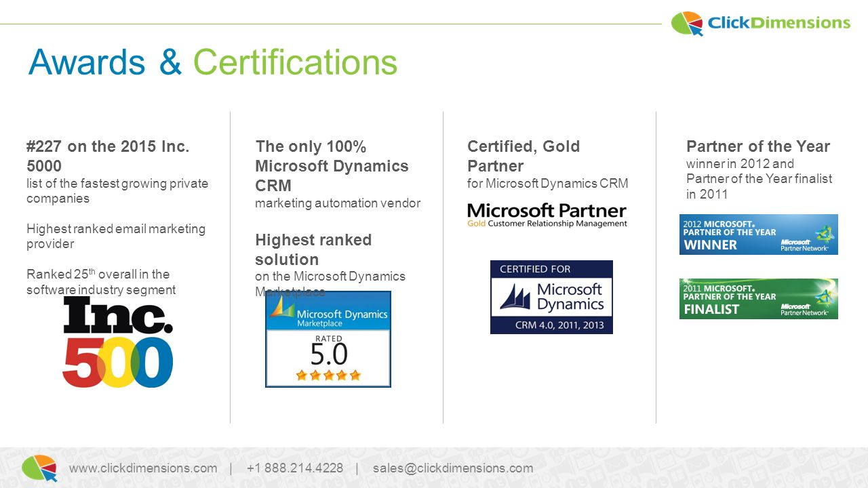Click 'list of the fastest growing private companies' text
This screenshot has height=488, width=868.
(x=117, y=190)
